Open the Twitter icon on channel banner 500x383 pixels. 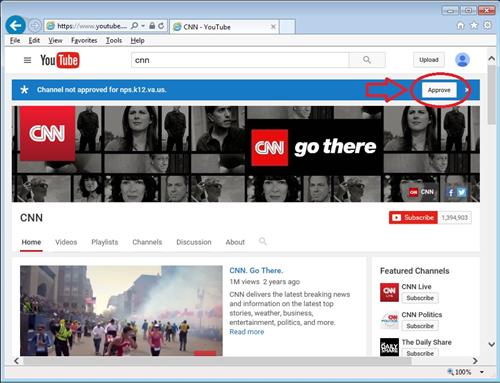[461, 192]
